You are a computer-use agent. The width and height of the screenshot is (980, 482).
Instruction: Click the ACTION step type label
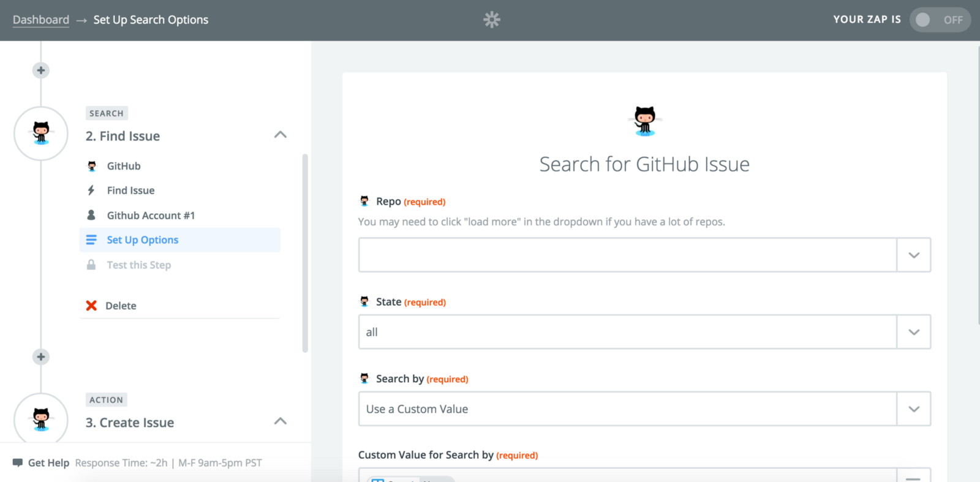pyautogui.click(x=107, y=400)
